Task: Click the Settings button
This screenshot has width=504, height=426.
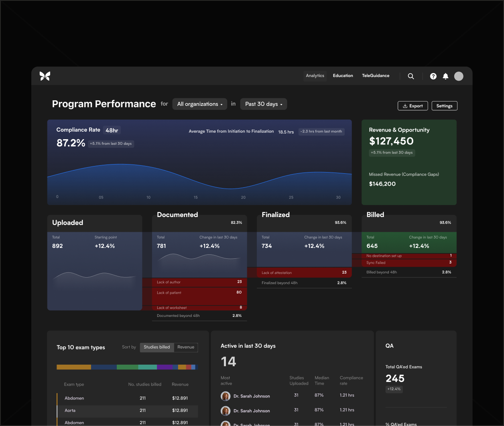Action: (444, 106)
